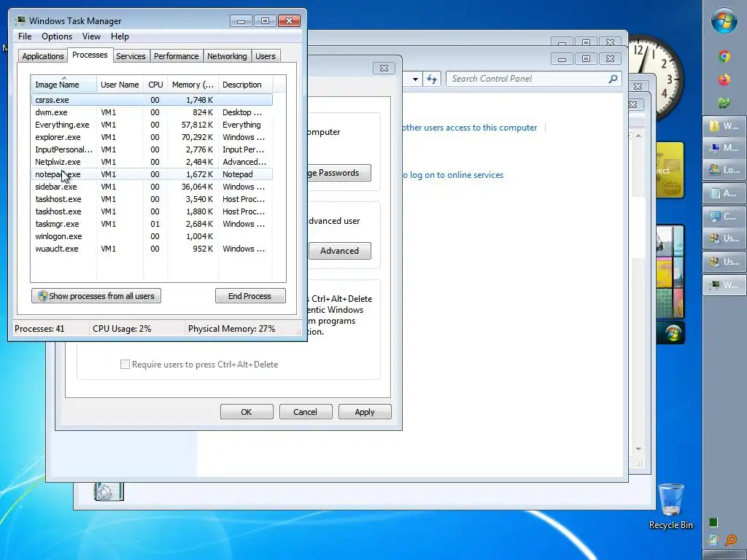Image resolution: width=747 pixels, height=560 pixels.
Task: Switch to the Lo... taskbar button
Action: point(724,170)
